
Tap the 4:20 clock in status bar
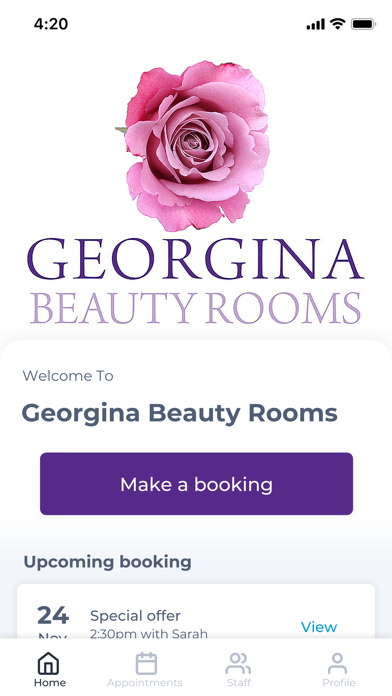click(51, 24)
